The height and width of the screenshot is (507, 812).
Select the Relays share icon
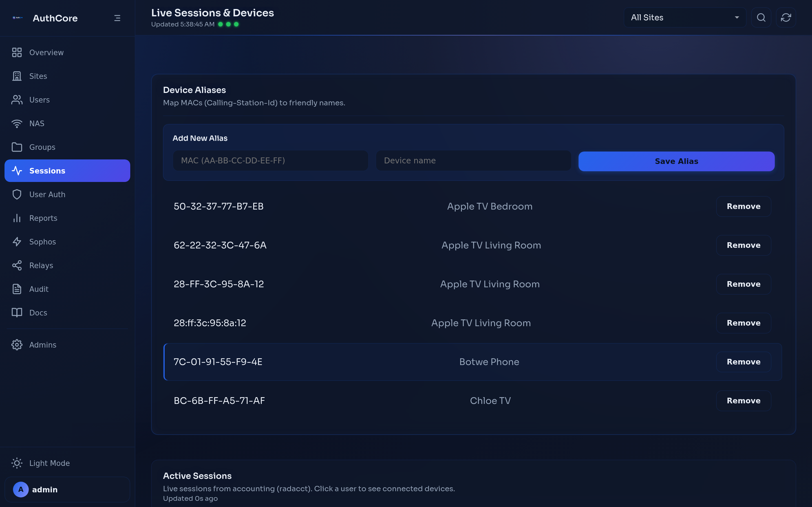click(17, 265)
